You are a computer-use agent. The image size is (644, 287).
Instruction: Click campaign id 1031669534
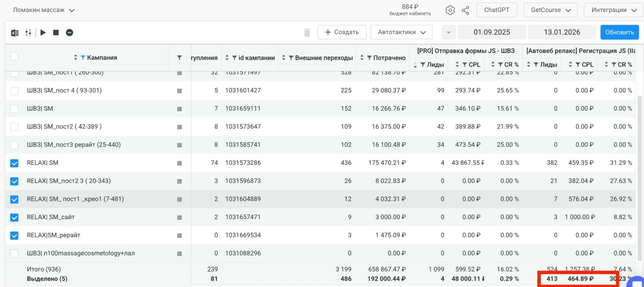[x=243, y=235]
